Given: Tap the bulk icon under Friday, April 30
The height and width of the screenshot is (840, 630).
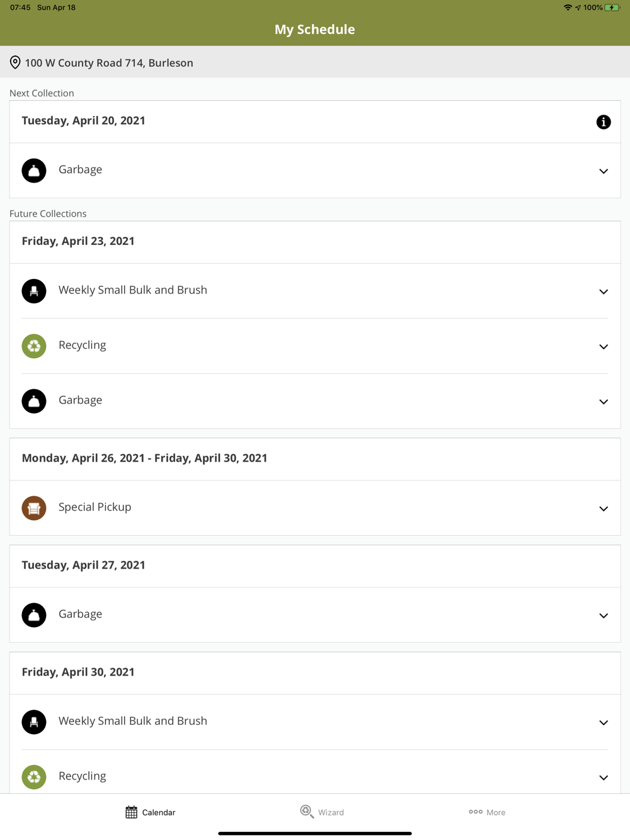Looking at the screenshot, I should (x=34, y=722).
